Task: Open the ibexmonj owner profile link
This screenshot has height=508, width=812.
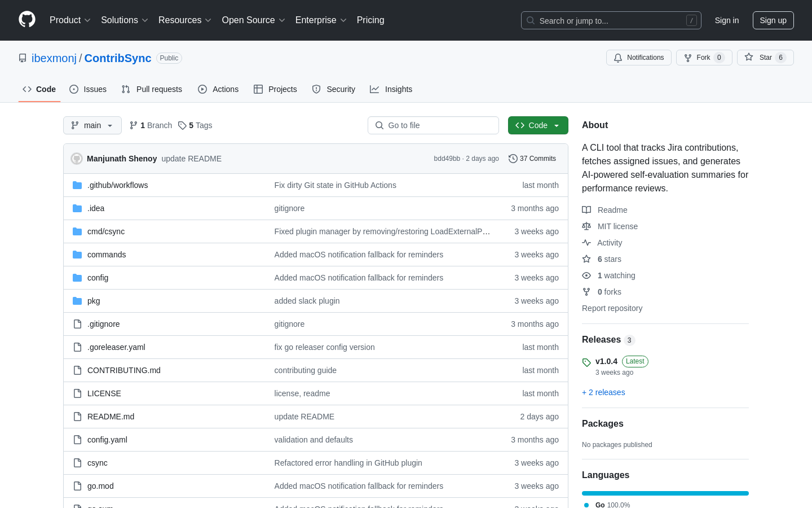Action: (x=54, y=58)
